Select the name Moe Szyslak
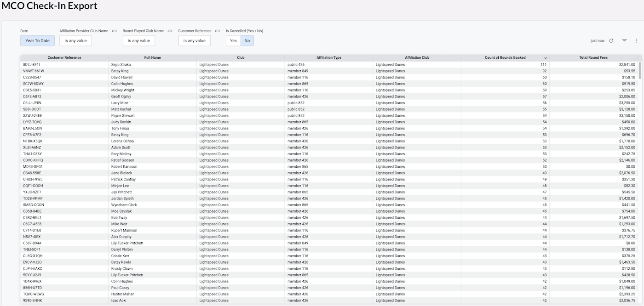 click(x=121, y=211)
